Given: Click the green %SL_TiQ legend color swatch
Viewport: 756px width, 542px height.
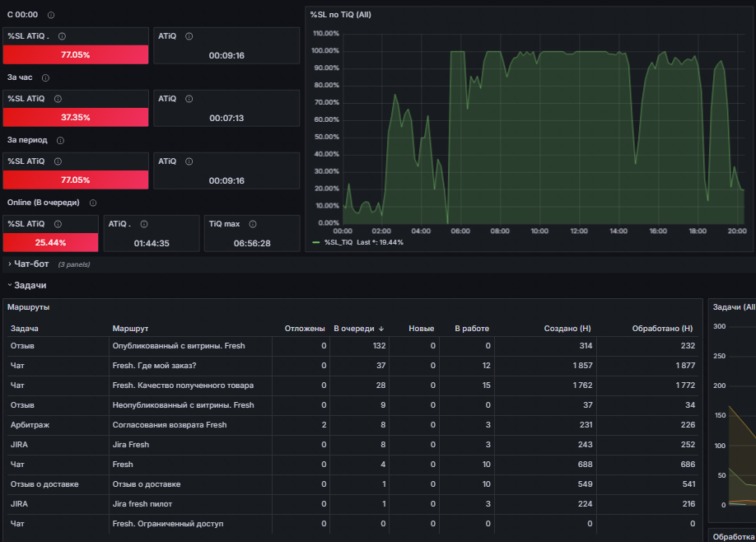Looking at the screenshot, I should (316, 242).
